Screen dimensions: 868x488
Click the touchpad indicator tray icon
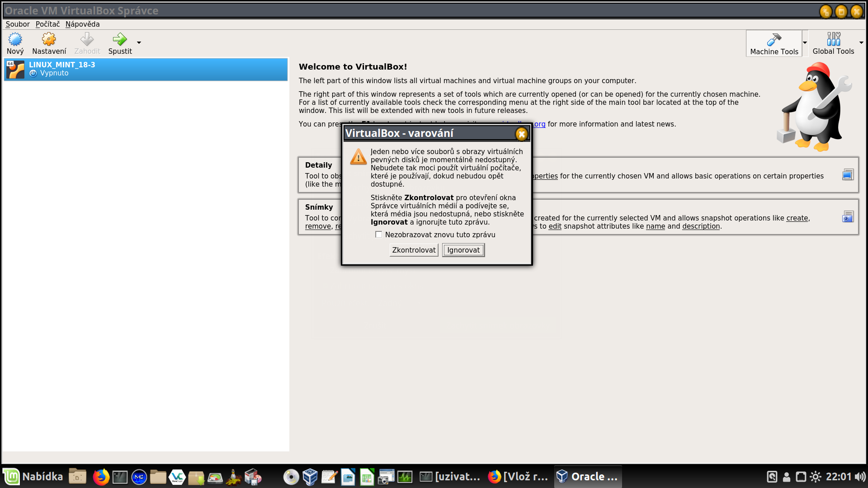[x=772, y=477]
